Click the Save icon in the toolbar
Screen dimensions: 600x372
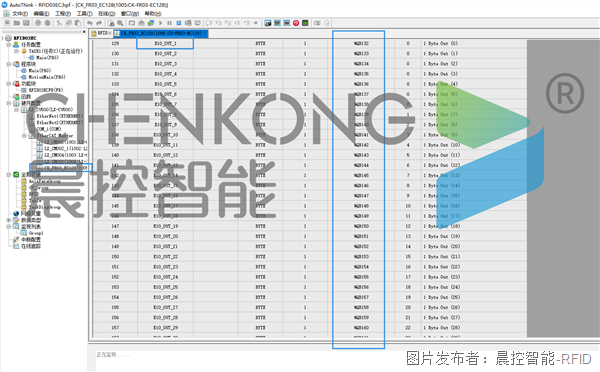[x=26, y=23]
